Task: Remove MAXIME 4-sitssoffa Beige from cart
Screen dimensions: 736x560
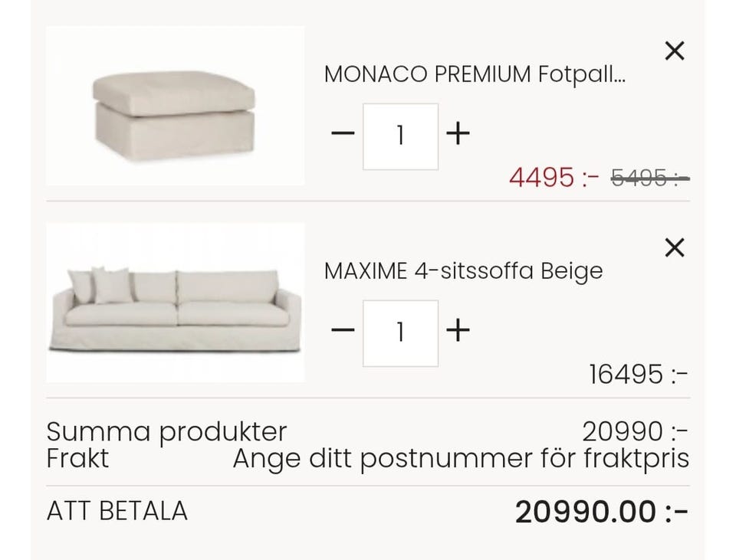Action: coord(674,247)
